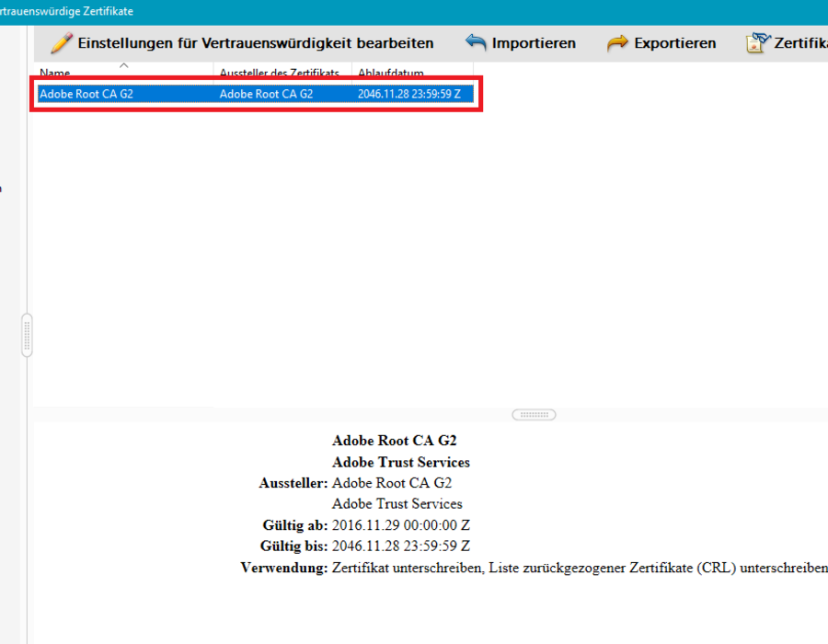Open the Zertifikat details toolbar button
Viewport: 828px width, 644px height.
[x=787, y=42]
